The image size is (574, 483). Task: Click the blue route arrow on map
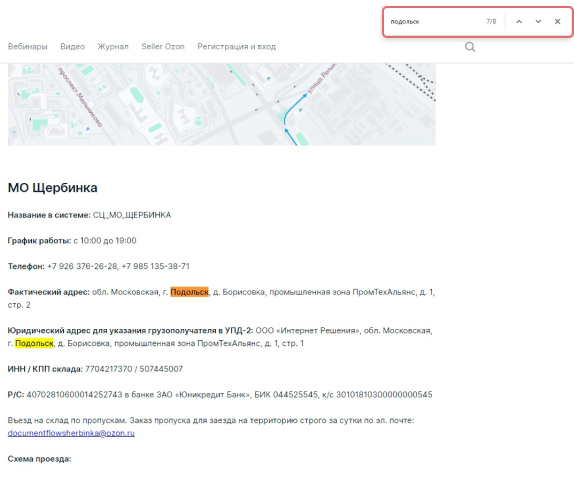[294, 118]
